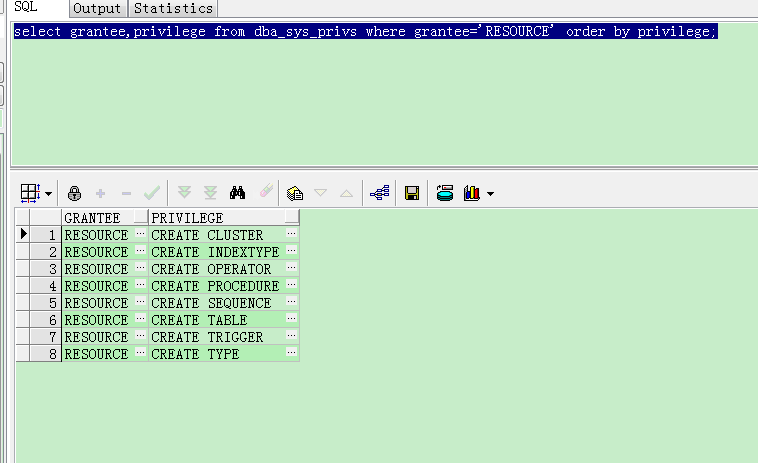Open ellipsis button beside CREATE TRIGGER

(x=291, y=335)
